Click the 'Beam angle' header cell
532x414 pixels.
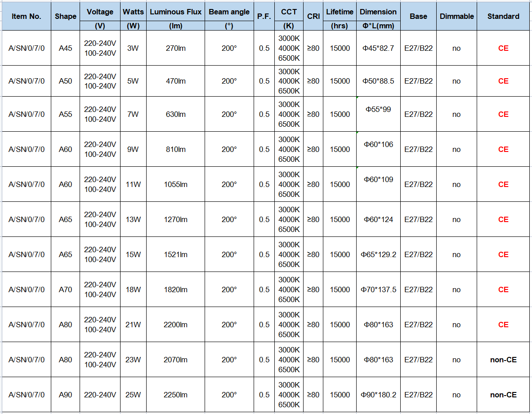point(229,12)
